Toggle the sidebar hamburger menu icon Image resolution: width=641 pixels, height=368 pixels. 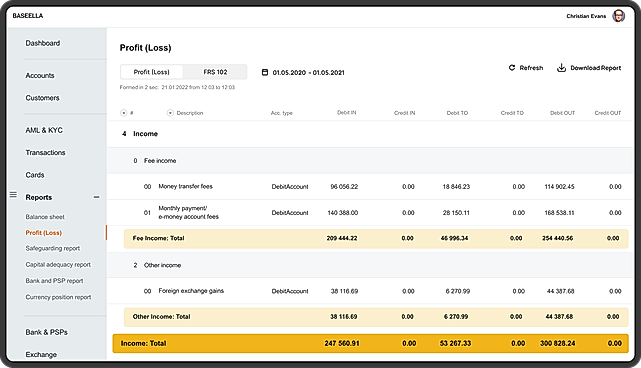13,195
